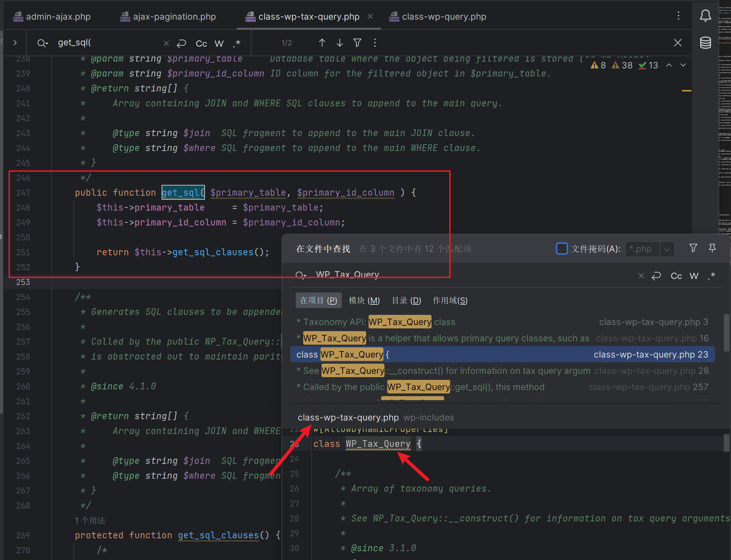
Task: Go to previous search occurrence arrow
Action: pyautogui.click(x=322, y=43)
